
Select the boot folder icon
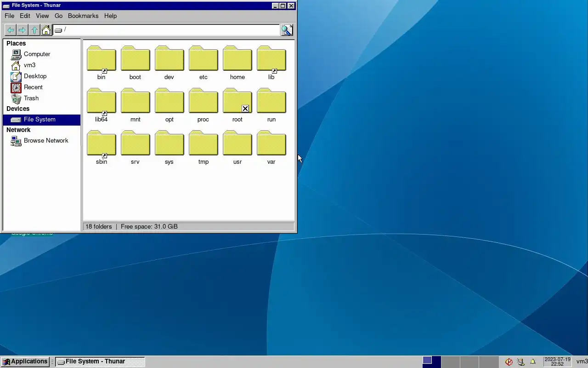click(x=136, y=58)
